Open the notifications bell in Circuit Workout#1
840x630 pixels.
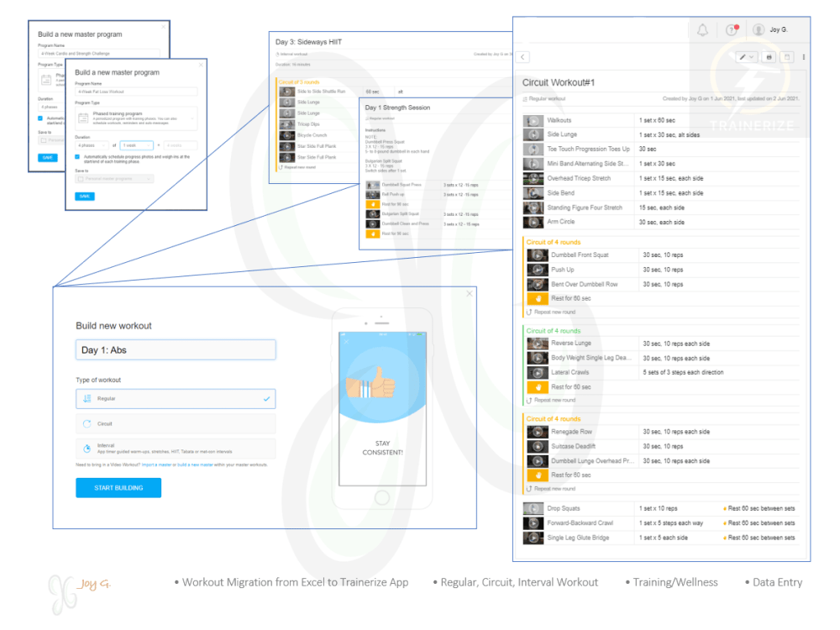[x=702, y=30]
